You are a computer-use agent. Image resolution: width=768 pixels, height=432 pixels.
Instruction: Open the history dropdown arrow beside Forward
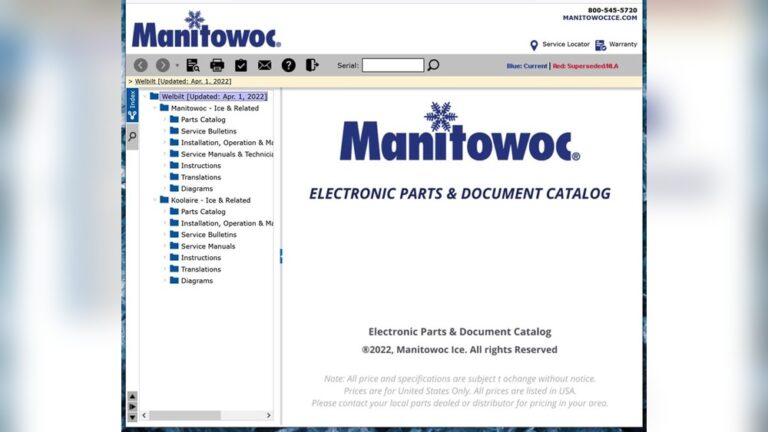(177, 65)
